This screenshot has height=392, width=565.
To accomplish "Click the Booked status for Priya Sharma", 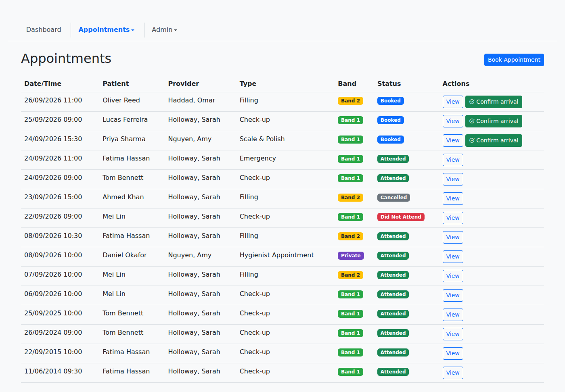I will pos(391,140).
